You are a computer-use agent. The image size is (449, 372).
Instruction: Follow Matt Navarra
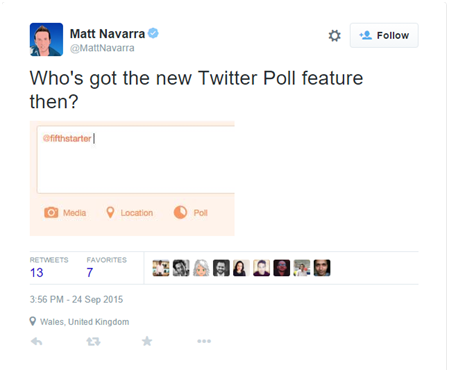(x=384, y=35)
